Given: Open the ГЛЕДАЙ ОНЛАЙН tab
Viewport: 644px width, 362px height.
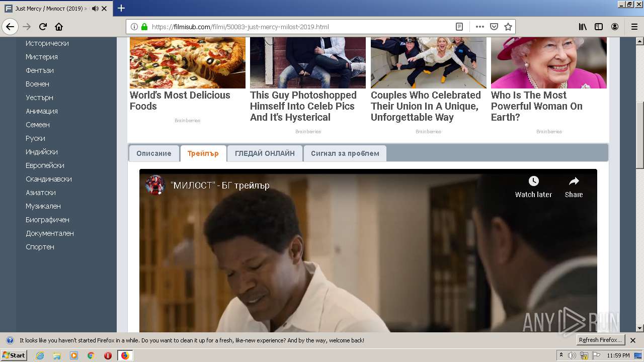Looking at the screenshot, I should pyautogui.click(x=265, y=153).
